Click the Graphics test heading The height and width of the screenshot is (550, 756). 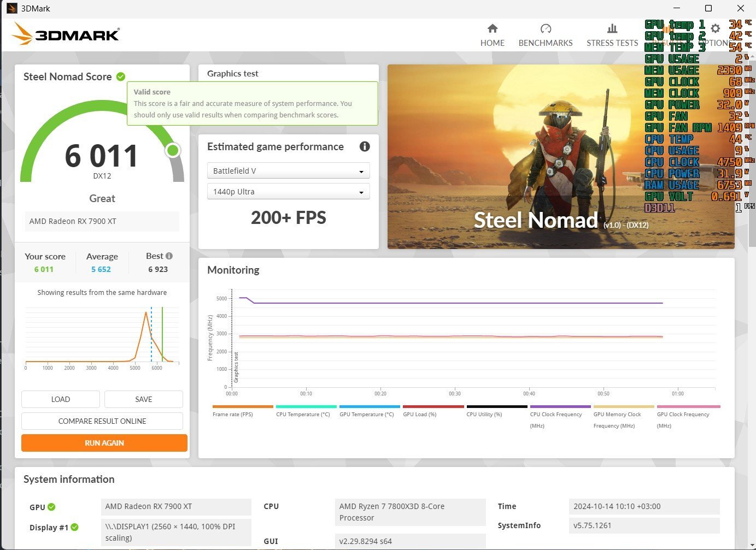(x=233, y=73)
